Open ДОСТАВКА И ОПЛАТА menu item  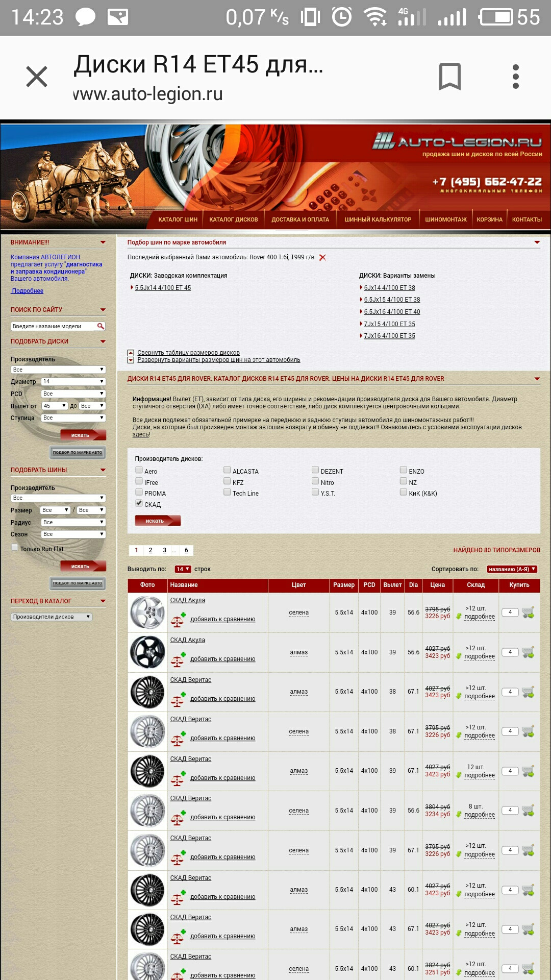300,219
